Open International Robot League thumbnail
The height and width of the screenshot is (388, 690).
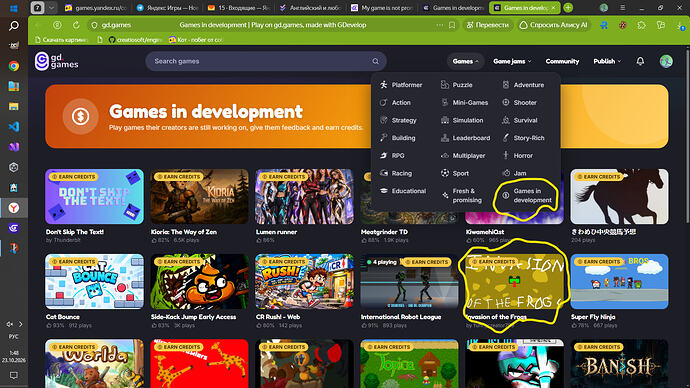pyautogui.click(x=409, y=282)
